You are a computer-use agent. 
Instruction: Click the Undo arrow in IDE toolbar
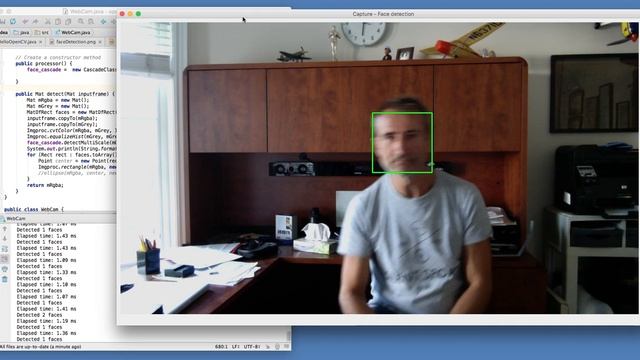tap(26, 21)
